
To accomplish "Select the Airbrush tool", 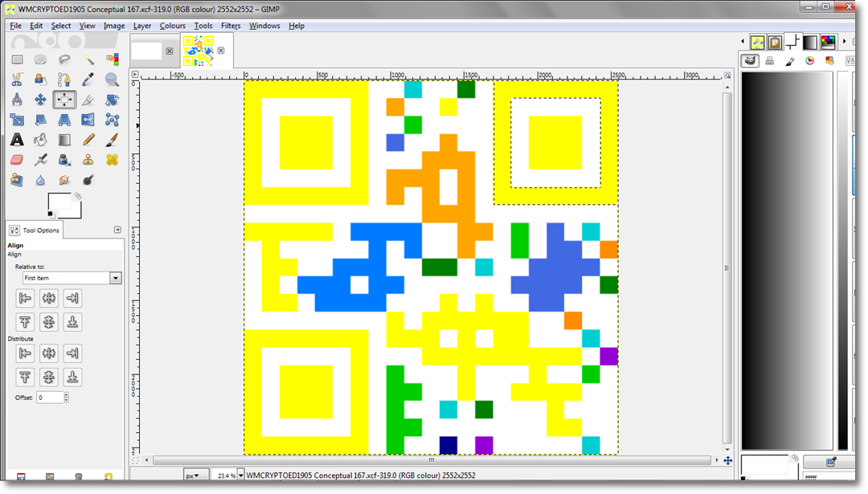I will point(40,160).
